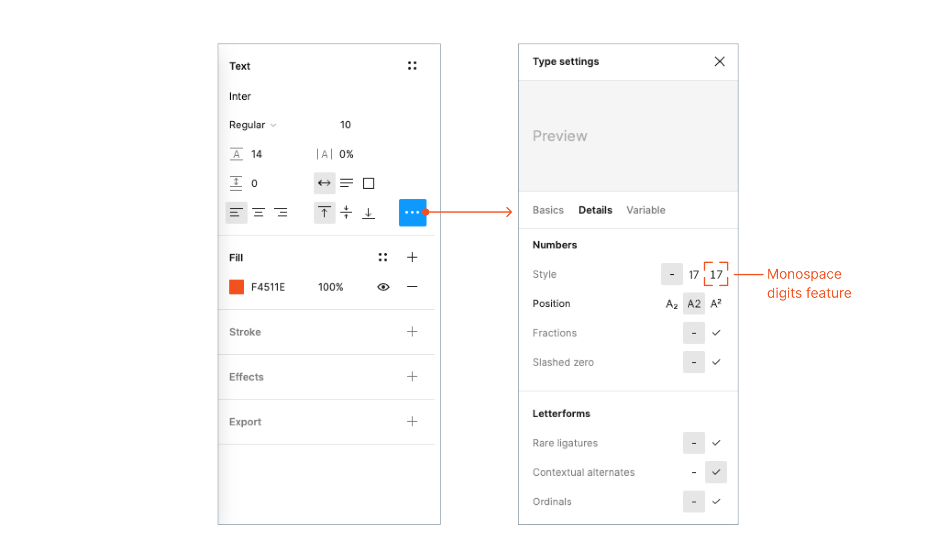Enable the Slashed zero option
This screenshot has height=560, width=952.
(716, 362)
